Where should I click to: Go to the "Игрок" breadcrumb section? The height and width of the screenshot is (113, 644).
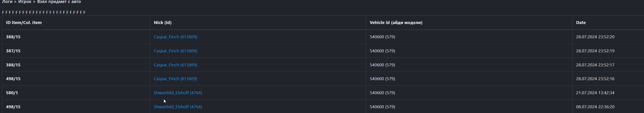(25, 2)
